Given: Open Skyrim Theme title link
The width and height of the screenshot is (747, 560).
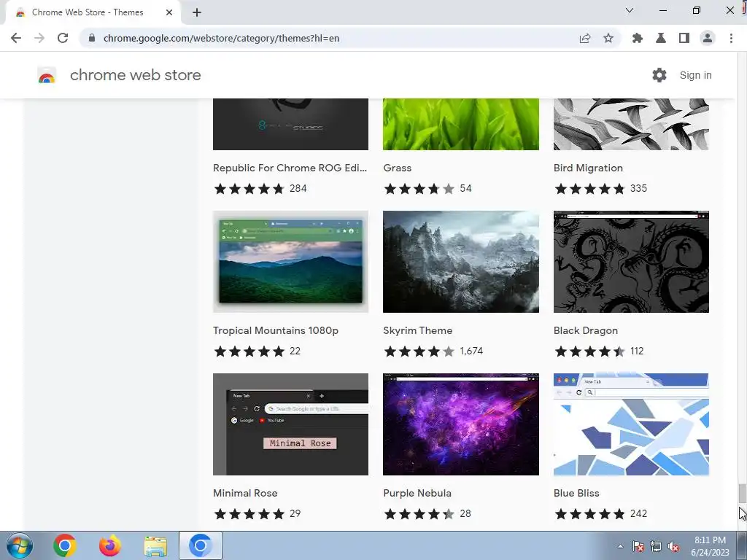Looking at the screenshot, I should point(418,330).
